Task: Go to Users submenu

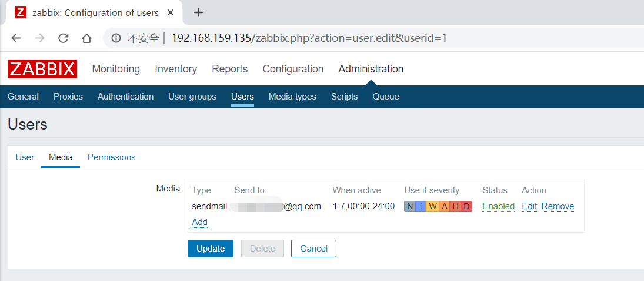Action: coord(242,97)
